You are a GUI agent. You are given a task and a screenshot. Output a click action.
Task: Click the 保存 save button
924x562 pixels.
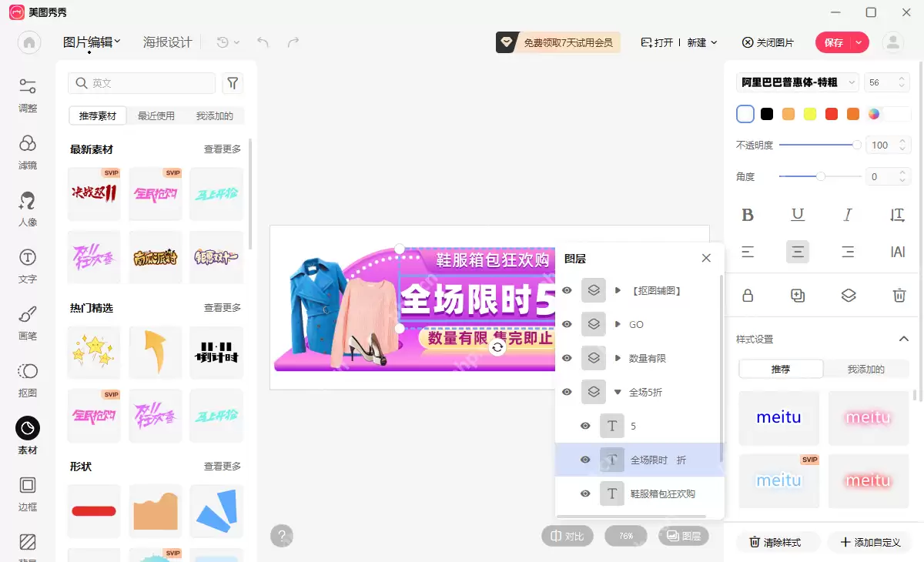coord(836,42)
